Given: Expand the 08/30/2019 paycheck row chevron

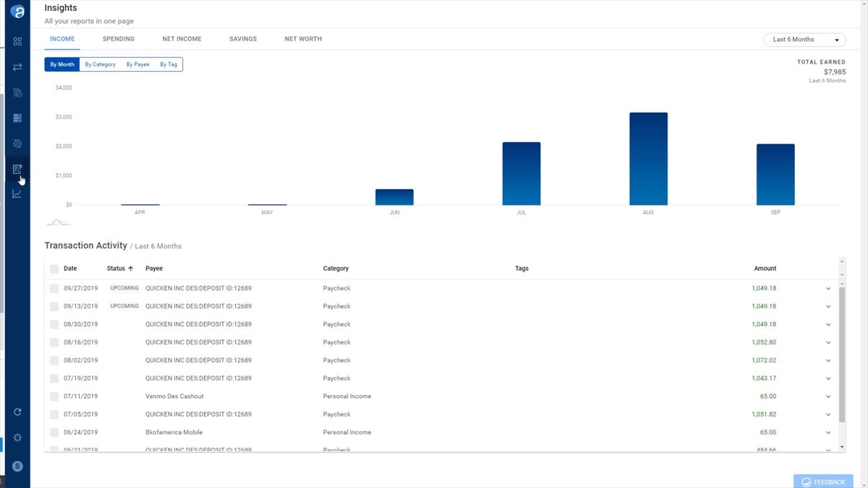Looking at the screenshot, I should click(829, 324).
